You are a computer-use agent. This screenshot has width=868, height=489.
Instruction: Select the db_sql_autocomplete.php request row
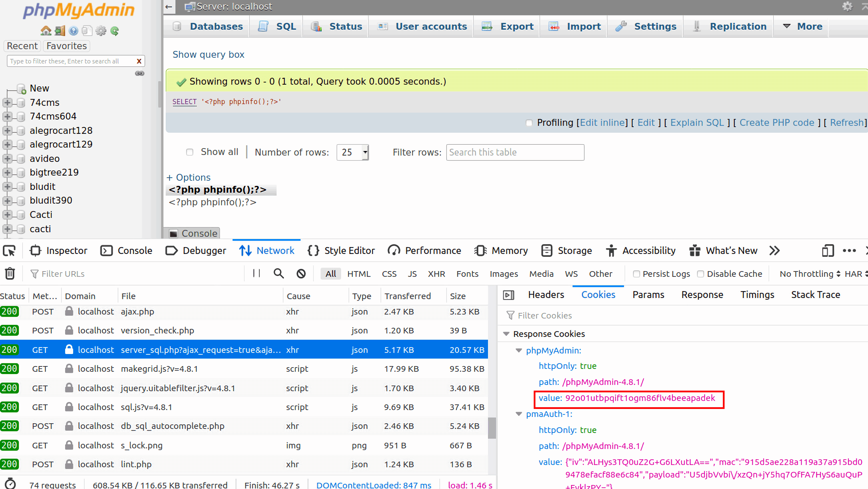click(x=244, y=426)
